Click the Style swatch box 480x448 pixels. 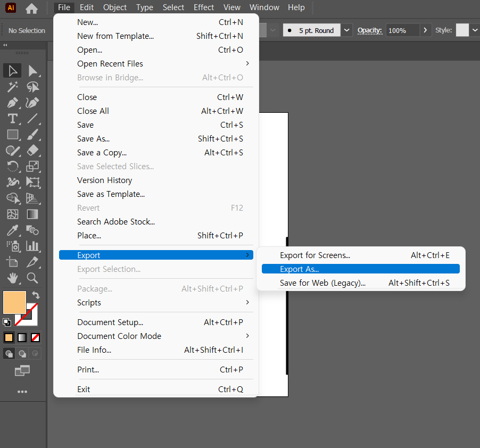coord(462,30)
